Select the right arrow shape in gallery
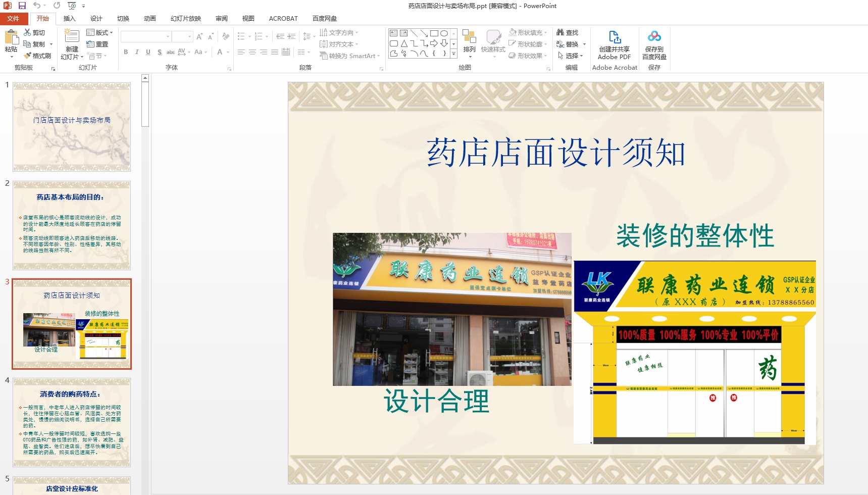This screenshot has height=495, width=868. [x=434, y=43]
